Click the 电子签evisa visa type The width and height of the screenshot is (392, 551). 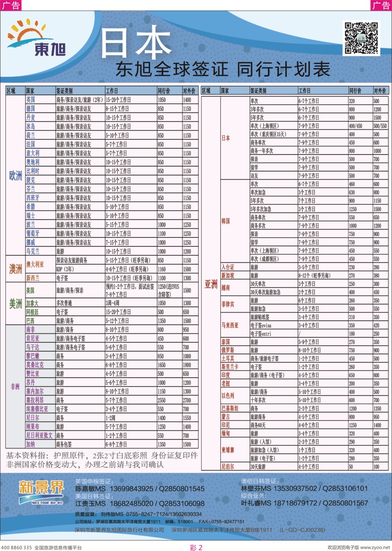[273, 326]
